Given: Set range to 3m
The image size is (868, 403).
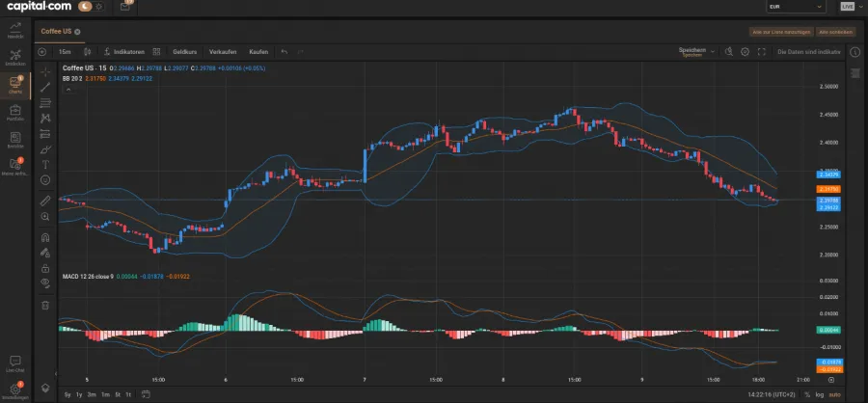Looking at the screenshot, I should point(92,394).
